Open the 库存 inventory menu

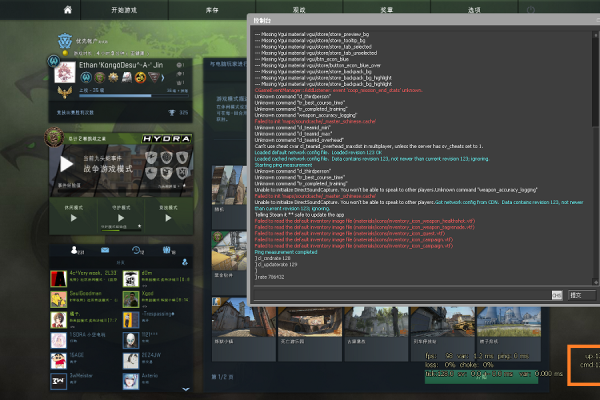coord(212,10)
